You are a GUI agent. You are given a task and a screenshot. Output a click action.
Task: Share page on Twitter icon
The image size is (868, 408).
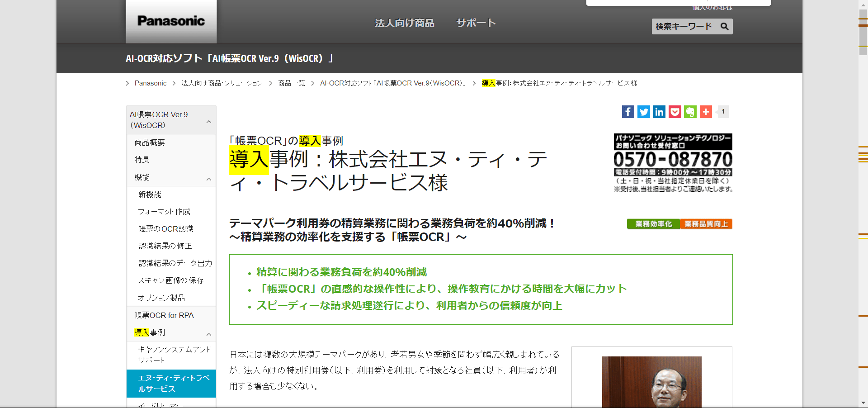(644, 112)
